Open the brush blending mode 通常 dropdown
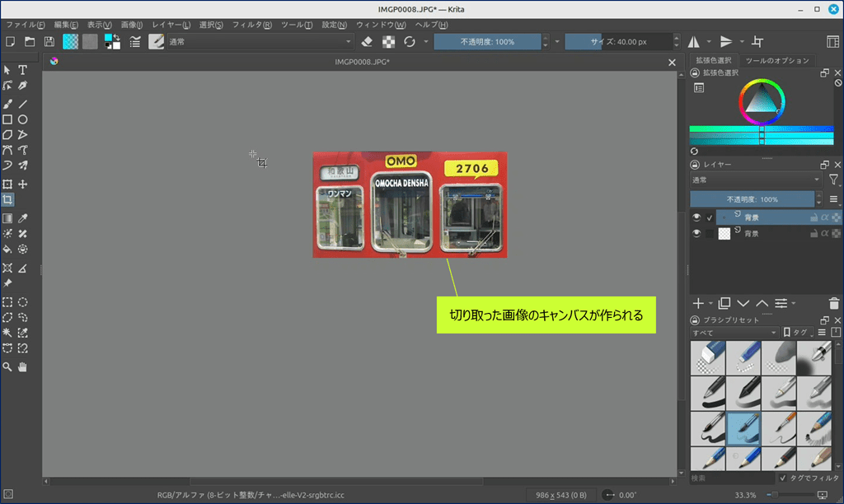Image resolution: width=844 pixels, height=504 pixels. coord(260,41)
